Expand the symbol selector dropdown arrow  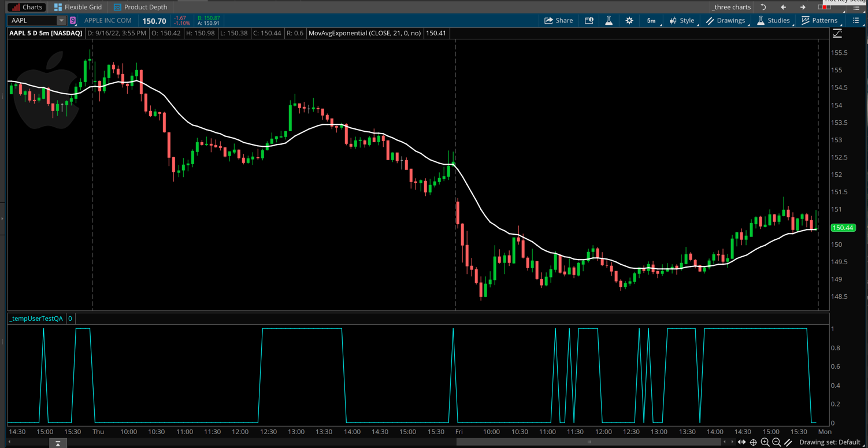coord(61,20)
